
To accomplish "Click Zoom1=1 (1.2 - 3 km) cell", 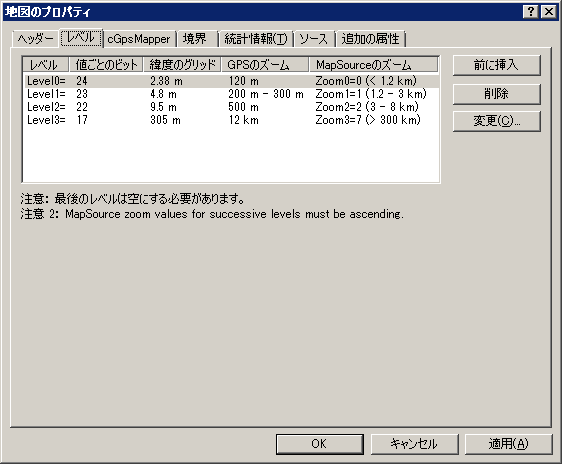I will [371, 94].
